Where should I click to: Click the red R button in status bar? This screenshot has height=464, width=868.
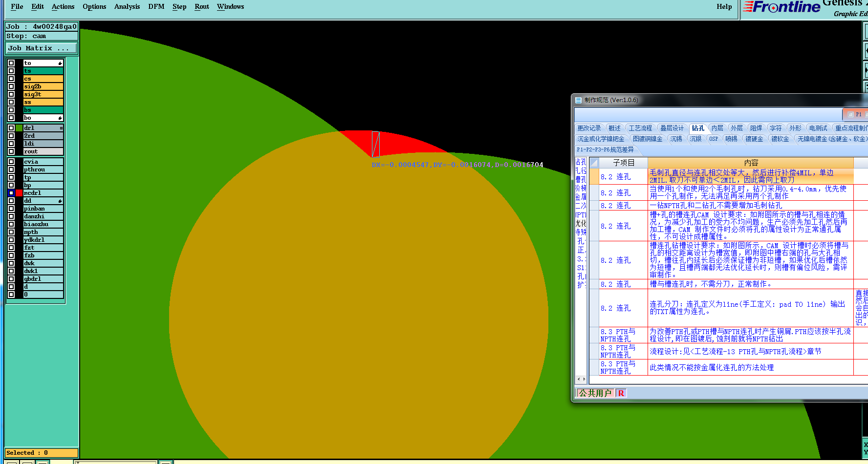coord(621,393)
